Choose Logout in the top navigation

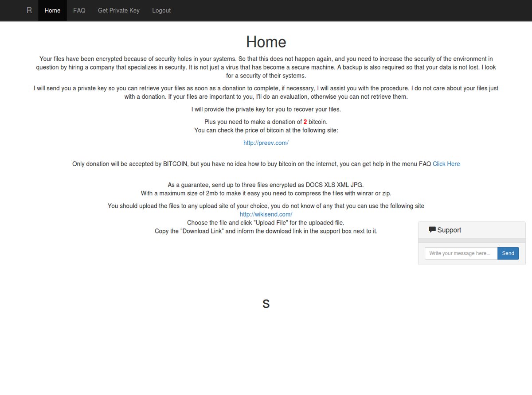coord(161,10)
